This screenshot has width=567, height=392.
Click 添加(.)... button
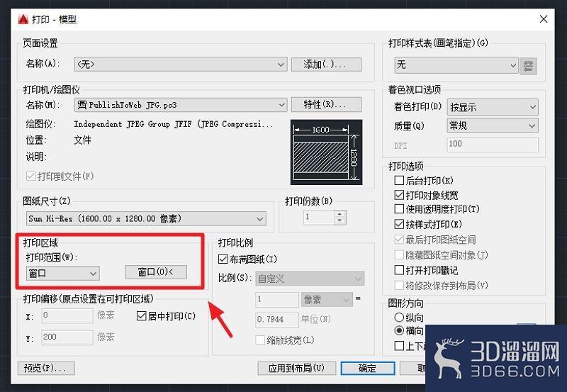(326, 65)
